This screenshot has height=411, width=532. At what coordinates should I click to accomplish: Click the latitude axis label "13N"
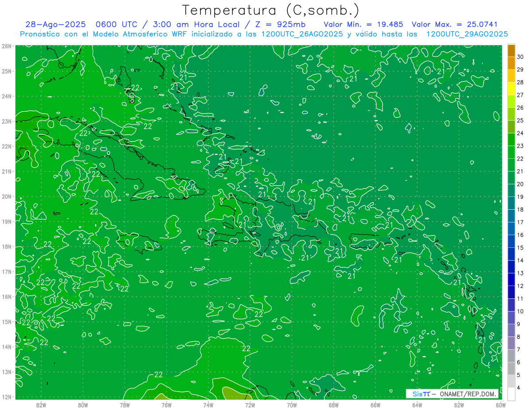point(6,372)
